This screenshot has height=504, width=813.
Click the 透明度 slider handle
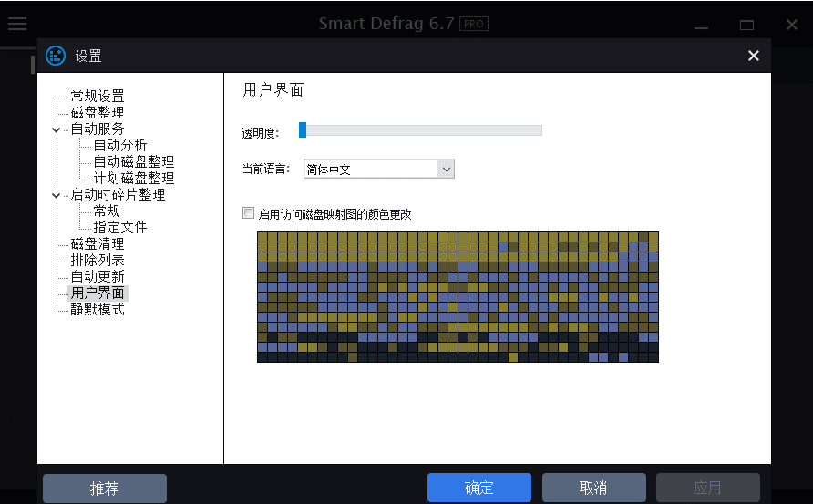point(303,130)
